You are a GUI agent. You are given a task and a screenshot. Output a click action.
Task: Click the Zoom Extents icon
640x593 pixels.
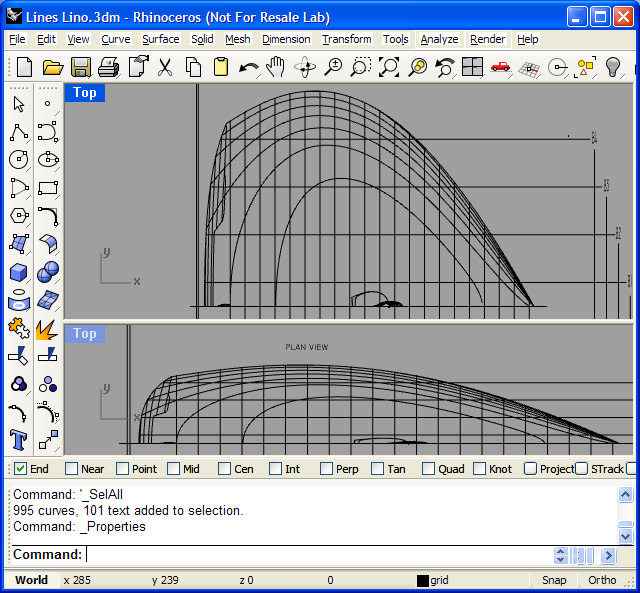(x=389, y=67)
